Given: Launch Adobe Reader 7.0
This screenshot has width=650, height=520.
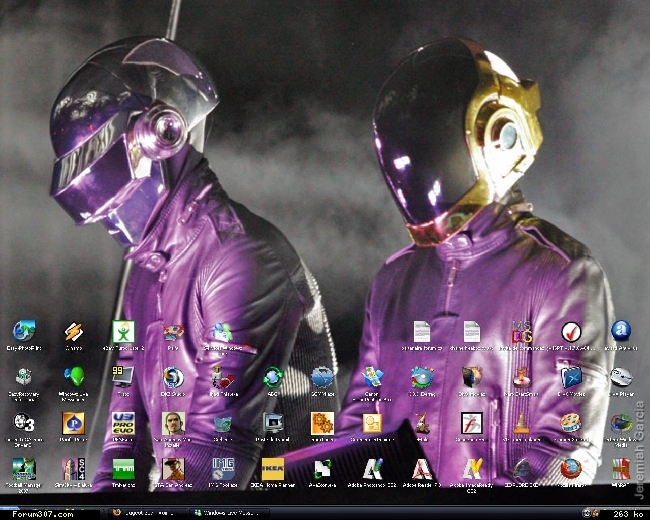Looking at the screenshot, I should click(x=422, y=469).
